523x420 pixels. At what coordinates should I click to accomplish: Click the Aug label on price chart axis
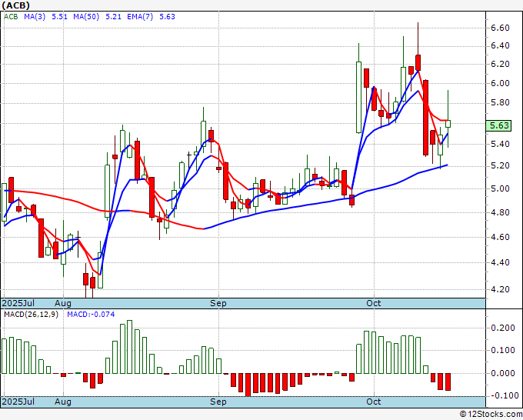pos(63,304)
